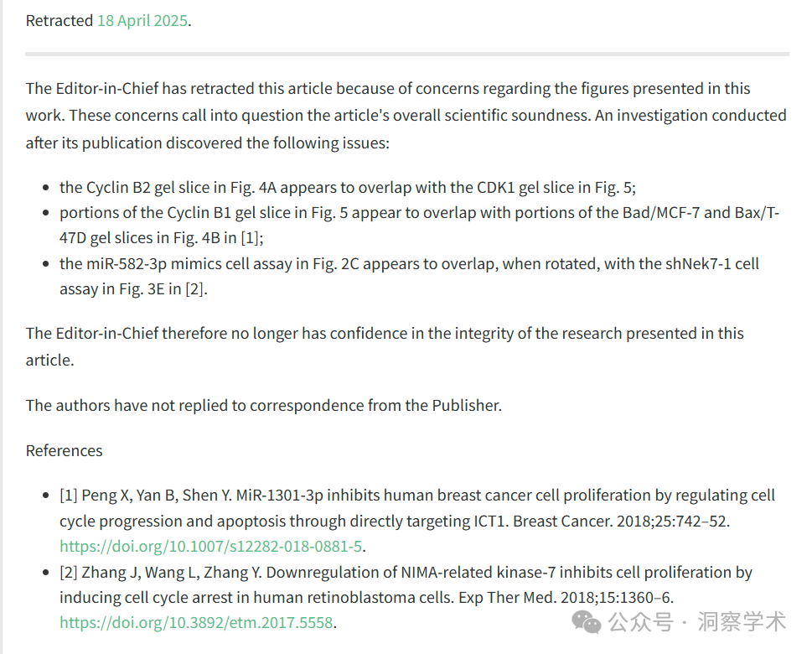This screenshot has width=812, height=654.
Task: Open DOI link 10.3892/etm.2017.5558
Action: [x=196, y=622]
